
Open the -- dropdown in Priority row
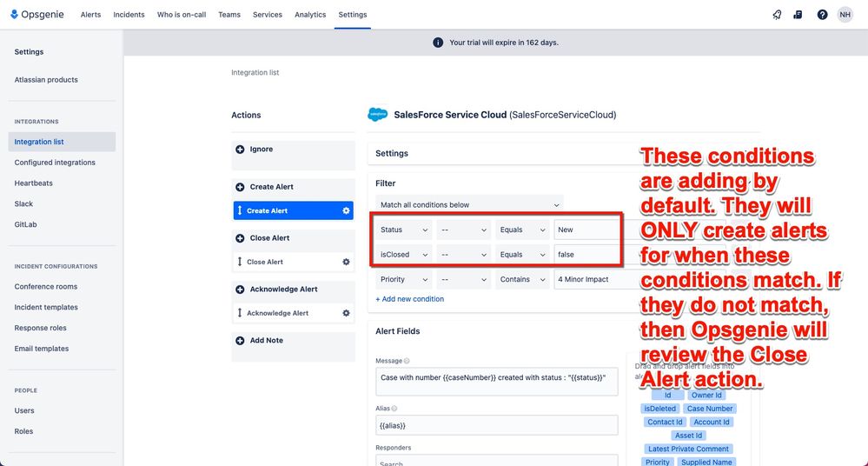[464, 280]
